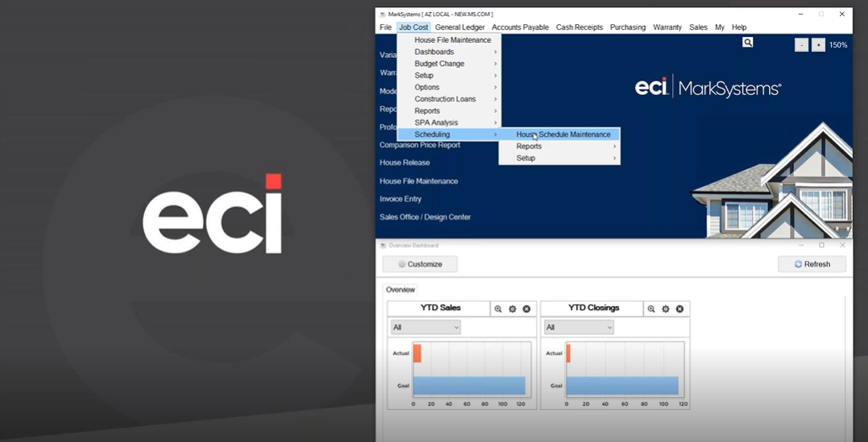The width and height of the screenshot is (868, 442).
Task: Open YTD Closings widget settings gear
Action: coord(666,309)
